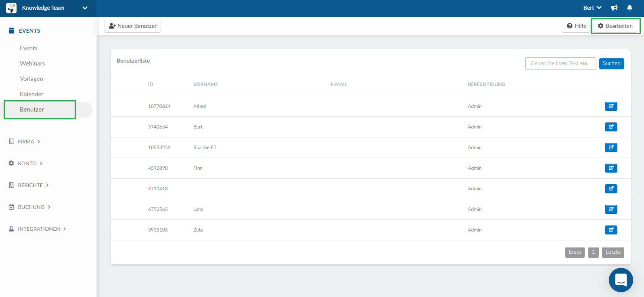Open Alfred's user details icon

pyautogui.click(x=611, y=106)
